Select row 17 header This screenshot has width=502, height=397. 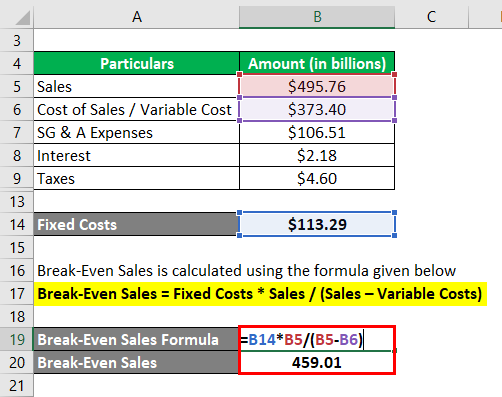pyautogui.click(x=17, y=293)
